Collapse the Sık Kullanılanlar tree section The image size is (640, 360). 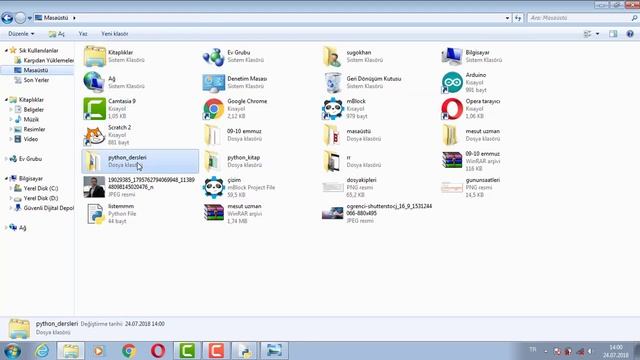coord(6,50)
